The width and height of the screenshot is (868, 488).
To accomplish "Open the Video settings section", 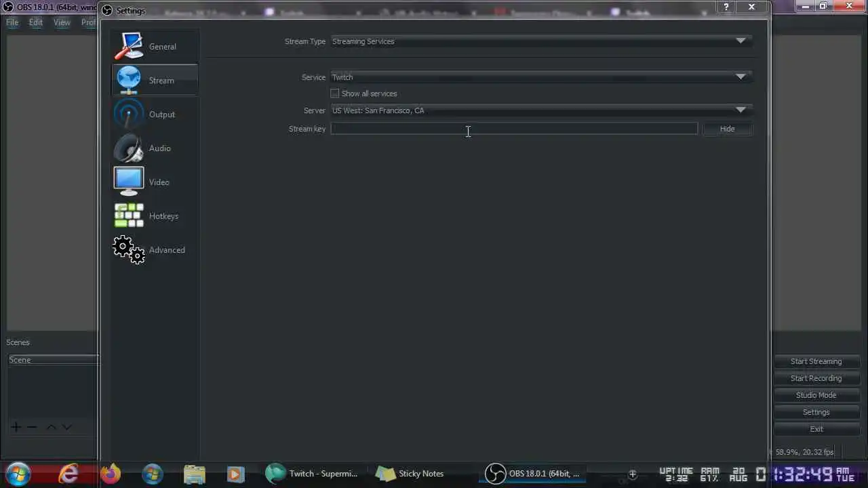I will tap(155, 182).
